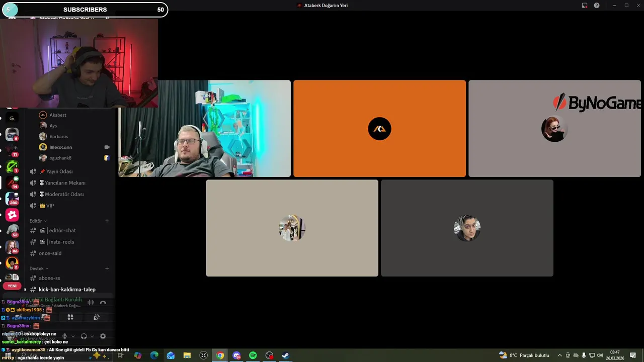Open server with 52 notification badge

point(12,231)
